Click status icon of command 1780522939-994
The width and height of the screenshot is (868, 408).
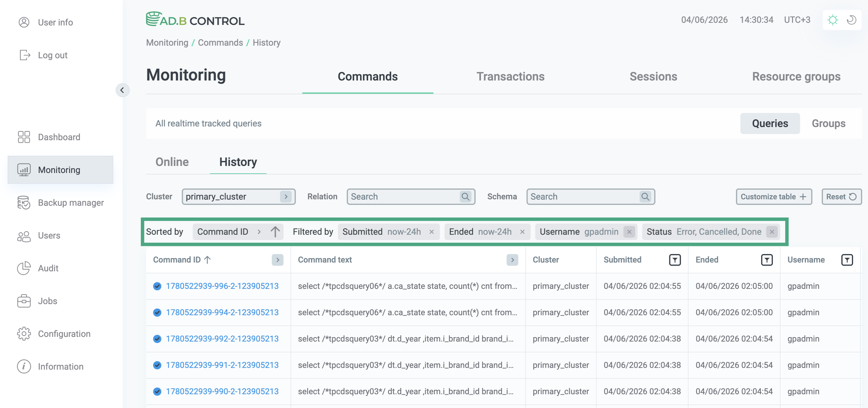pos(157,312)
